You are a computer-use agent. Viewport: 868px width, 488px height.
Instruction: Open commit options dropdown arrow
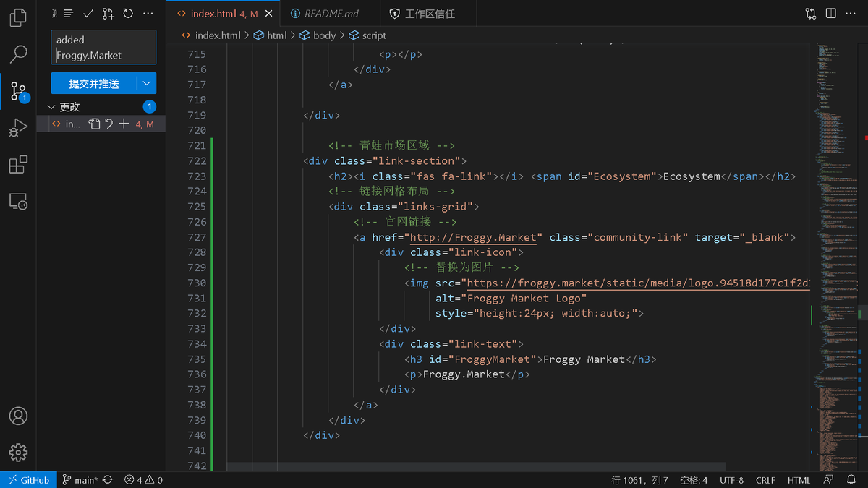[147, 84]
